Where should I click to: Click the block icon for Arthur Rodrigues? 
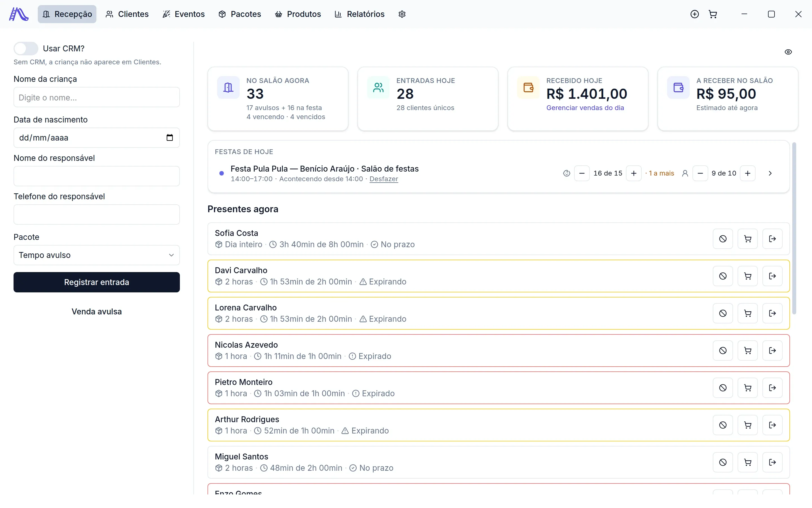point(723,425)
